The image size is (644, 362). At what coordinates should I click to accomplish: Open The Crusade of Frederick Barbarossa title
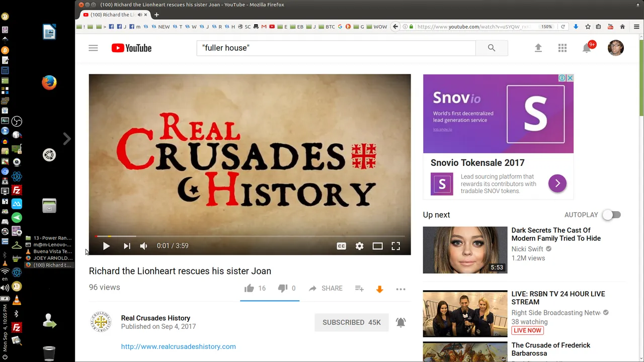[551, 349]
